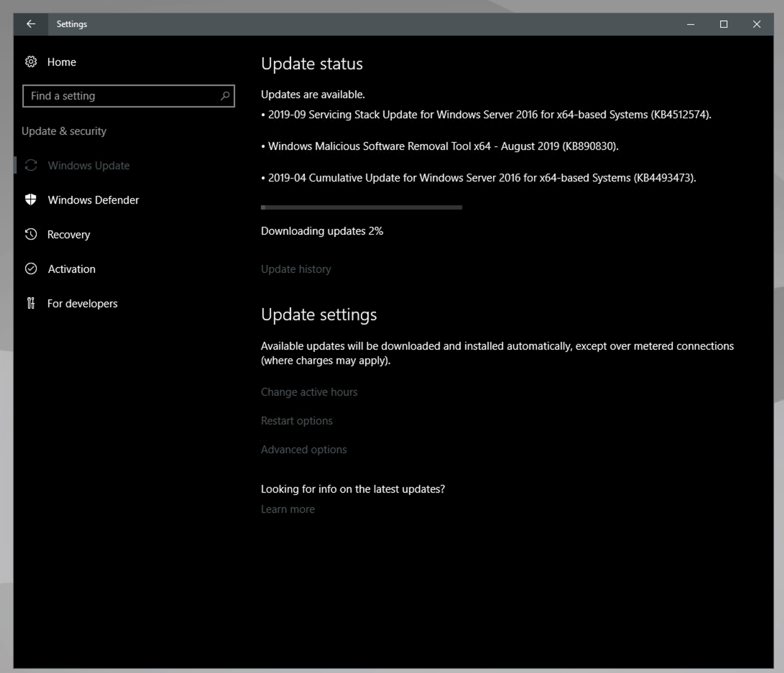Screen dimensions: 784x673
Task: Click the Update status heading
Action: (312, 64)
